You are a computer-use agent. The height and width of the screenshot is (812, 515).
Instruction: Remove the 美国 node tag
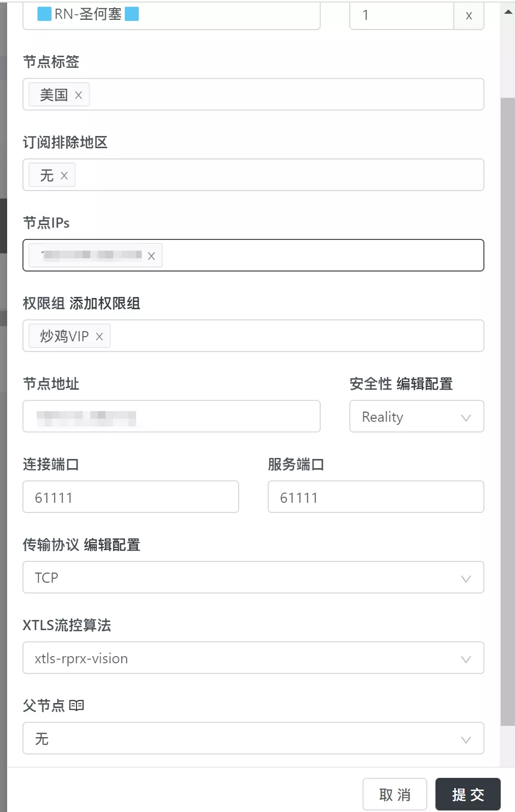point(79,94)
